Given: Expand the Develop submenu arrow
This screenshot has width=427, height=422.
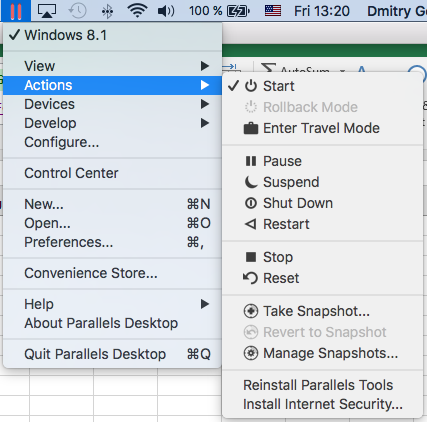Looking at the screenshot, I should (x=205, y=123).
